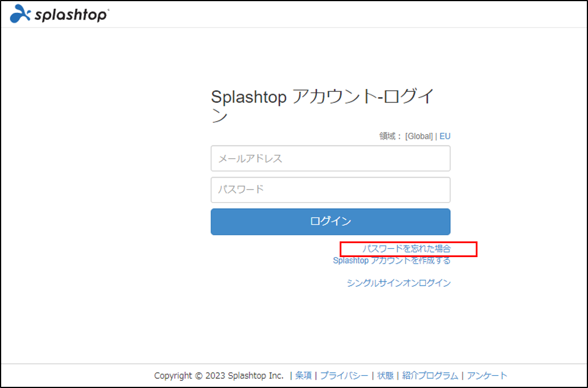This screenshot has height=388, width=588.
Task: Open the パスワードを忘れた場合 link
Action: pos(406,248)
